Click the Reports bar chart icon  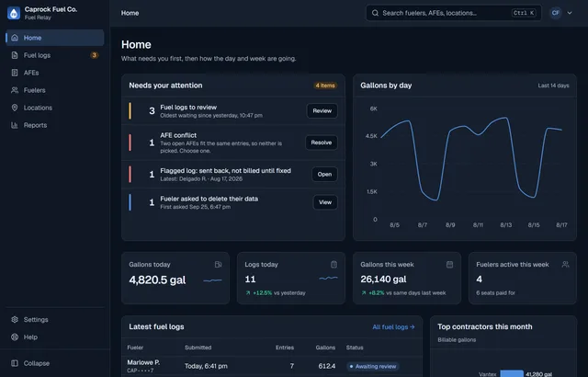pyautogui.click(x=15, y=125)
